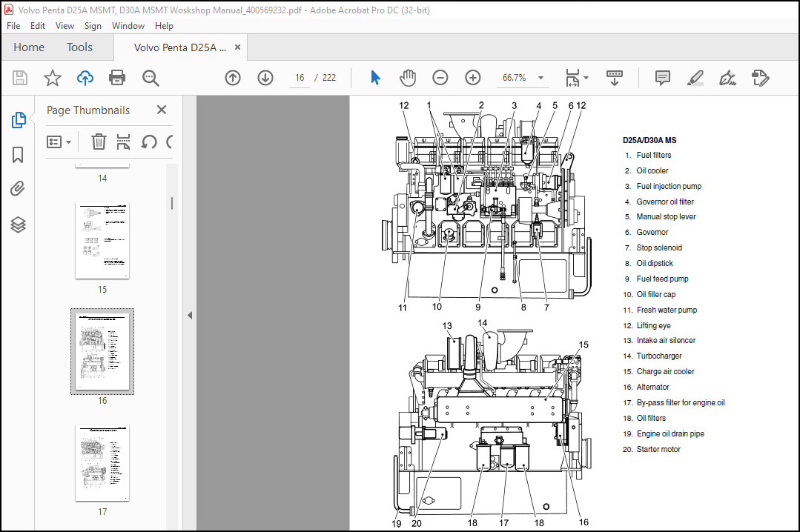
Task: Activate the selection arrow tool
Action: [375, 78]
